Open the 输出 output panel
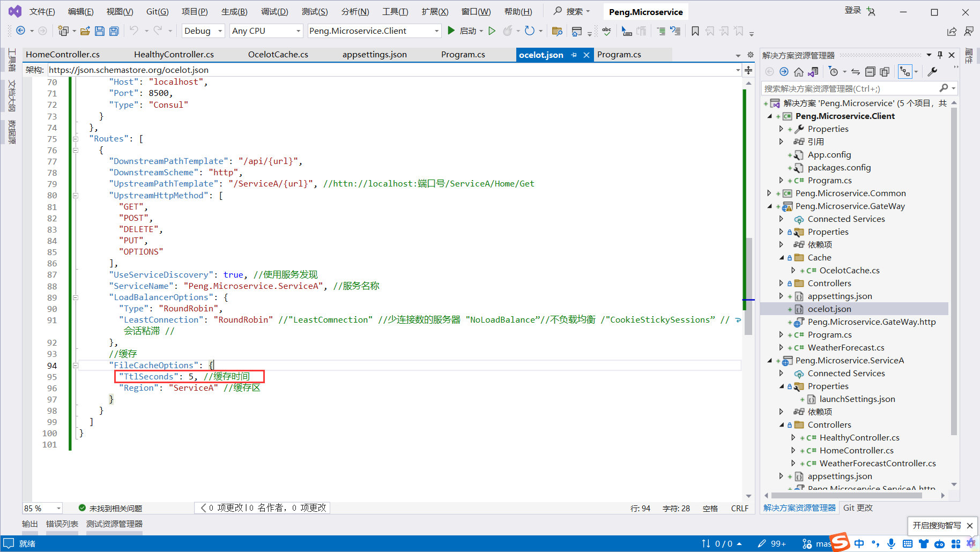The width and height of the screenshot is (980, 552). point(30,524)
